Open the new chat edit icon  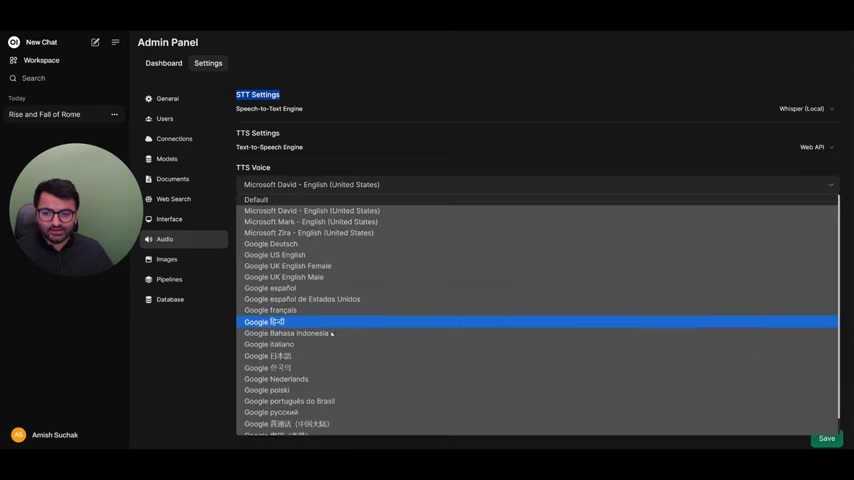pyautogui.click(x=95, y=42)
